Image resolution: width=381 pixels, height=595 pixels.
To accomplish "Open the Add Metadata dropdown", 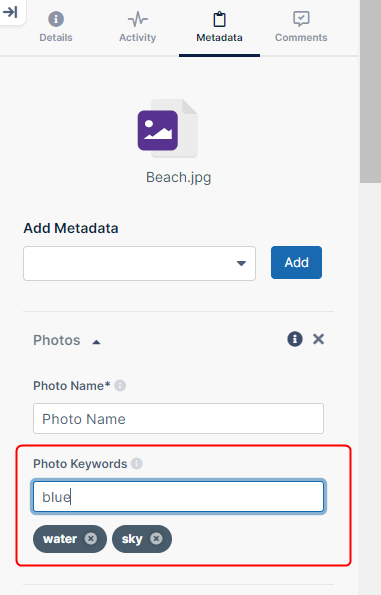I will [x=139, y=263].
